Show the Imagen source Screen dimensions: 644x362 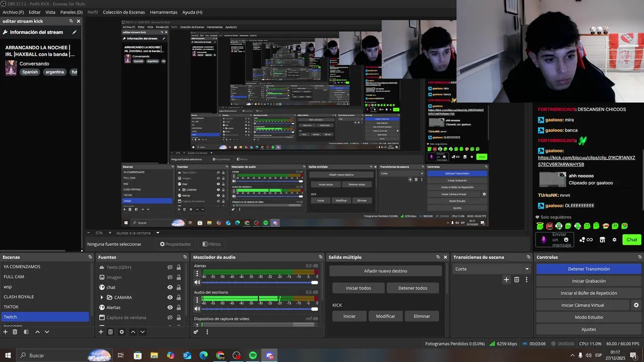click(170, 278)
